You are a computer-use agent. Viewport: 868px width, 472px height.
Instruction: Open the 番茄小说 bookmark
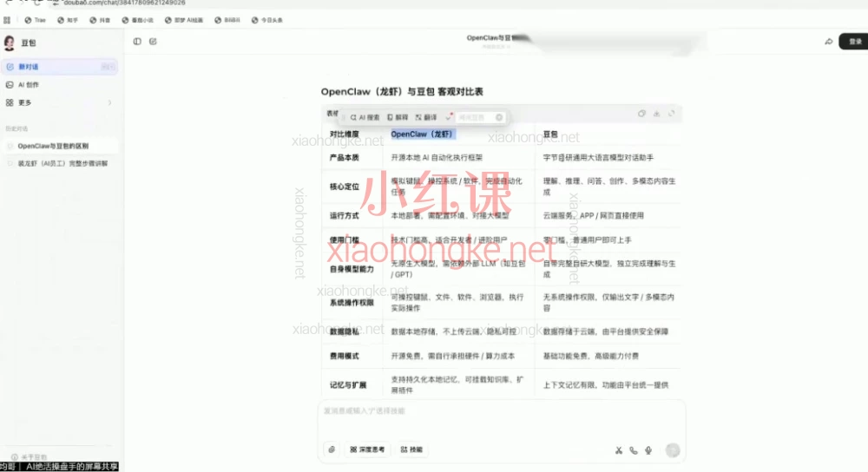[x=137, y=20]
